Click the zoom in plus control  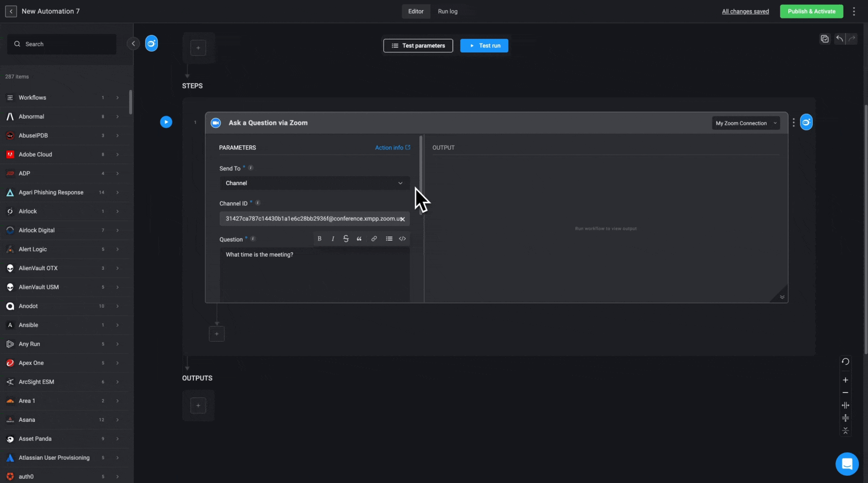[845, 380]
